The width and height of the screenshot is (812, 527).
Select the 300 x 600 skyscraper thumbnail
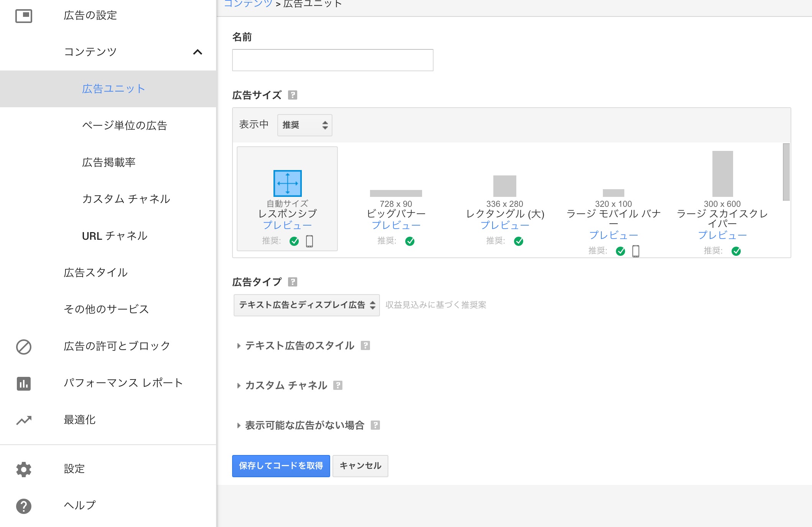(723, 174)
